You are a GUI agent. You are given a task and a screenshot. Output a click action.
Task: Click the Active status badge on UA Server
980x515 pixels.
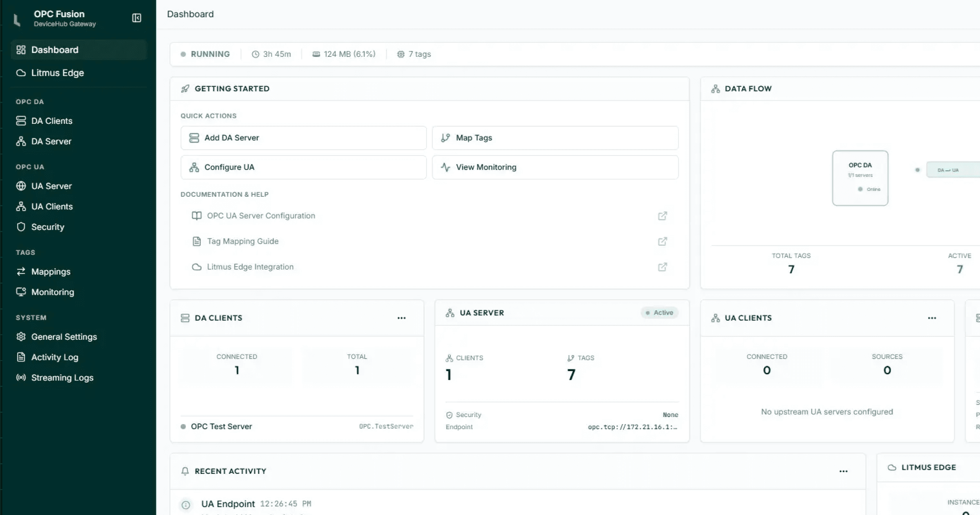tap(659, 312)
